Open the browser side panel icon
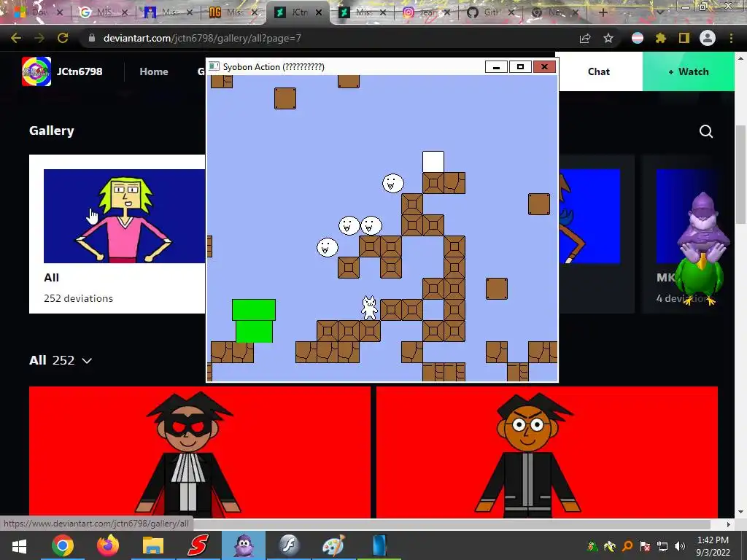 pyautogui.click(x=684, y=38)
